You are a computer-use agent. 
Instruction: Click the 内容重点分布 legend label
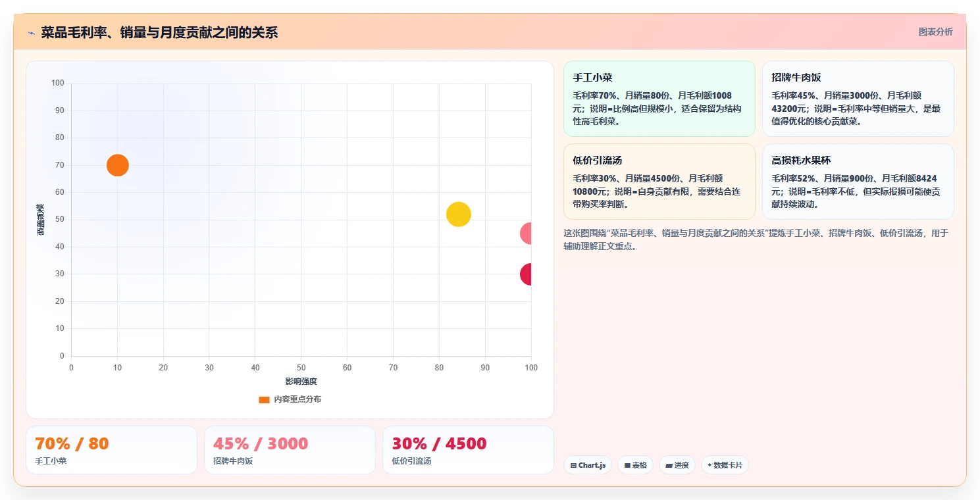point(297,399)
